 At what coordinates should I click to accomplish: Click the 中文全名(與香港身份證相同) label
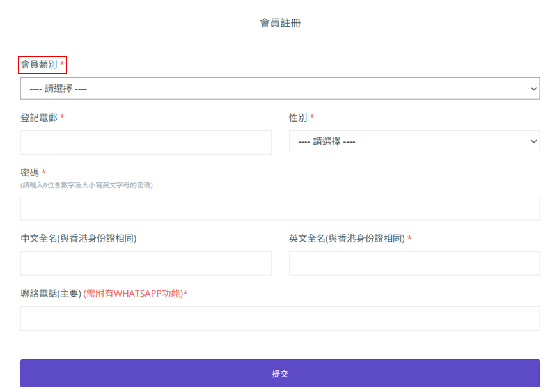point(79,239)
